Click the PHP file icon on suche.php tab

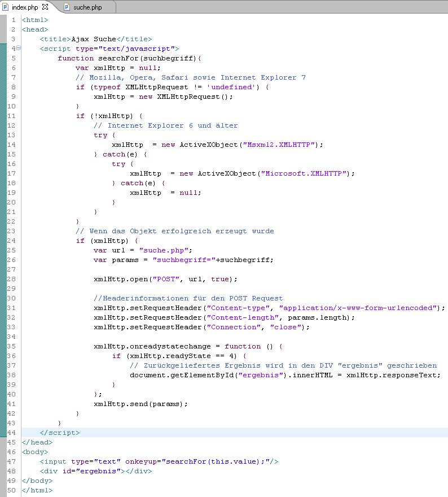(x=67, y=7)
